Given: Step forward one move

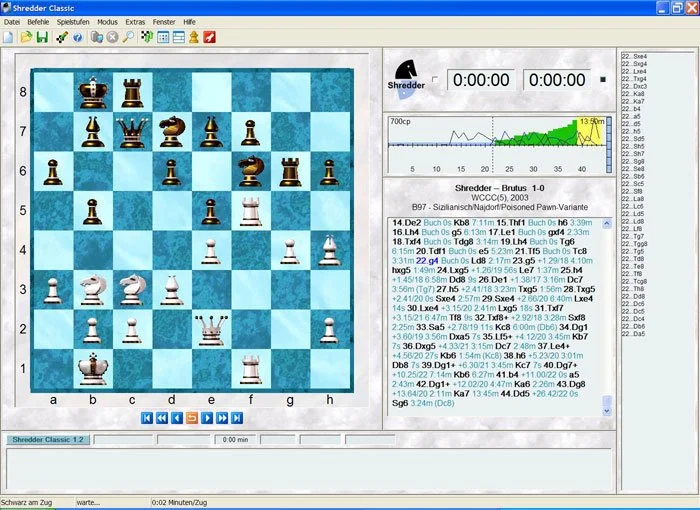Looking at the screenshot, I should pyautogui.click(x=207, y=418).
